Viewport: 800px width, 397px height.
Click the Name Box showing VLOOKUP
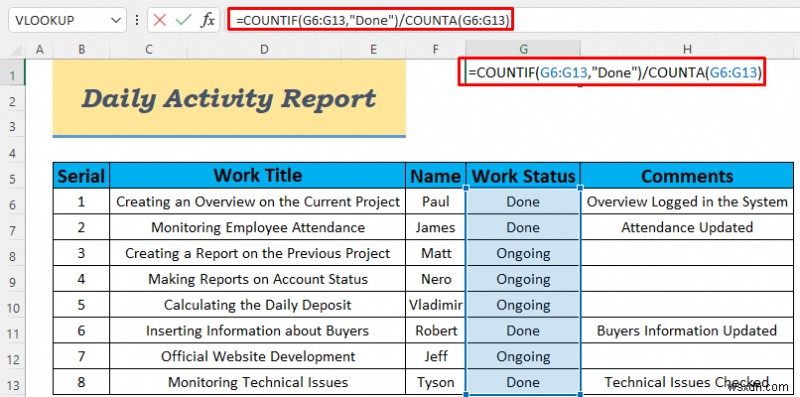(67, 20)
